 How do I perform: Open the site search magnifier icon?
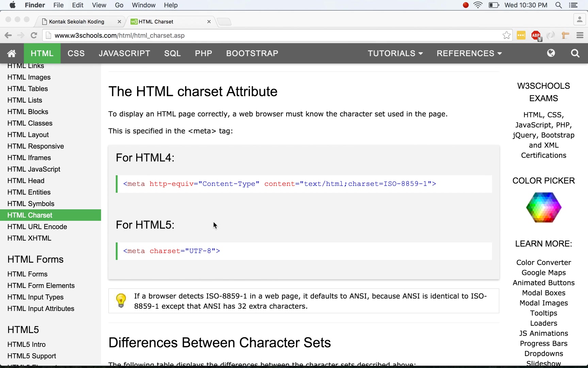pos(575,53)
